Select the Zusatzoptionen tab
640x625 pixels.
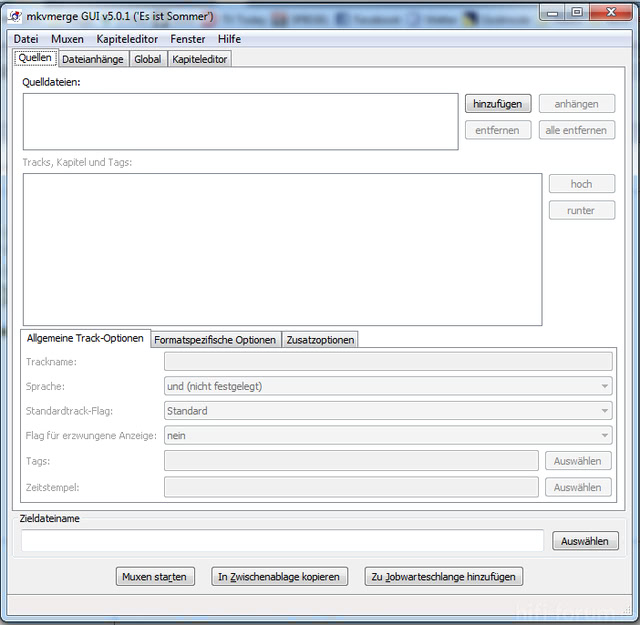pyautogui.click(x=320, y=340)
